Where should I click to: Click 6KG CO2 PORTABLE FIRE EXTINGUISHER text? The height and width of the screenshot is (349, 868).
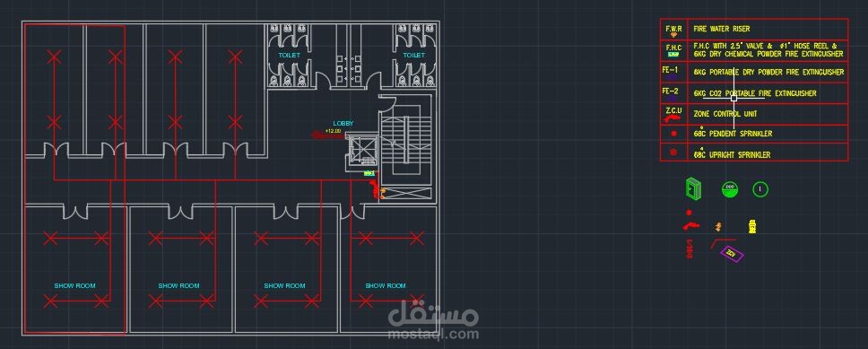755,93
